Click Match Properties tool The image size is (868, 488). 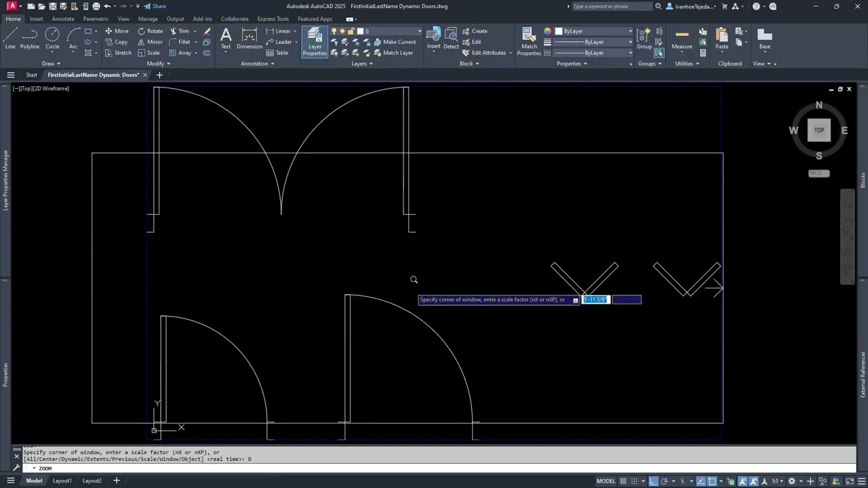pyautogui.click(x=529, y=42)
